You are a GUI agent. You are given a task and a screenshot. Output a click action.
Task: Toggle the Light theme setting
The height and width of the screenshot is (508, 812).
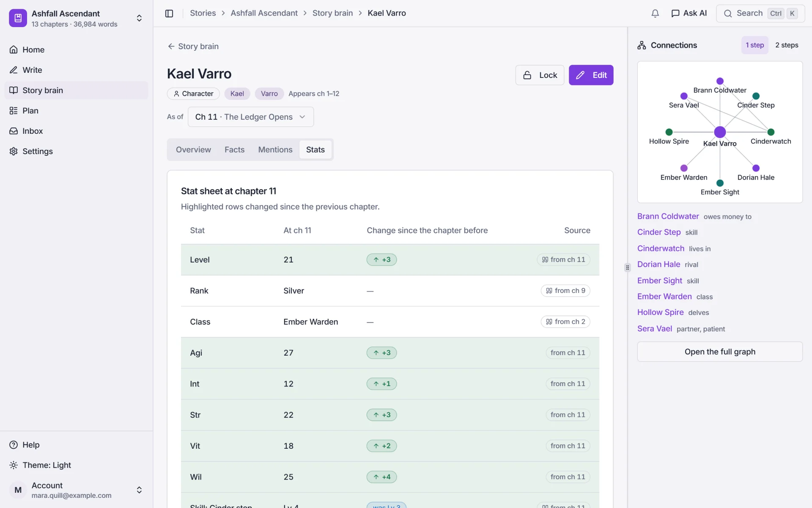tap(76, 465)
